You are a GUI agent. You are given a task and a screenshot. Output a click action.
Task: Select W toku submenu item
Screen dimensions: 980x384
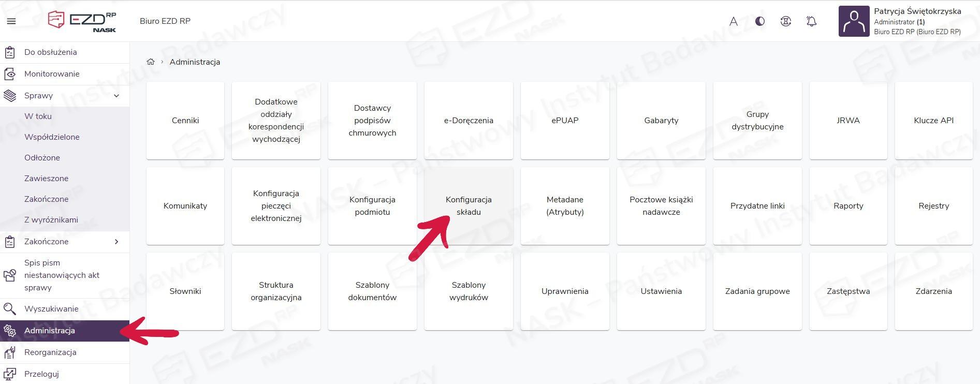pos(38,116)
